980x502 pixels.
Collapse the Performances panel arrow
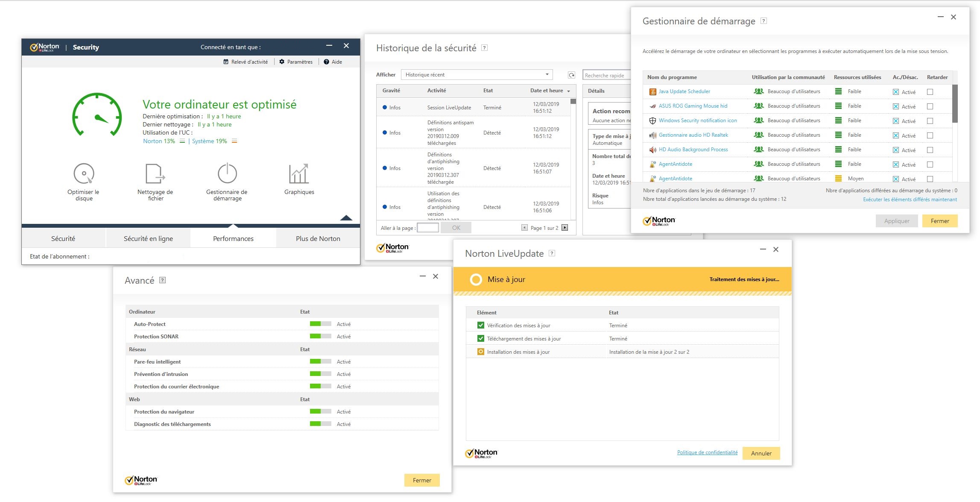346,218
